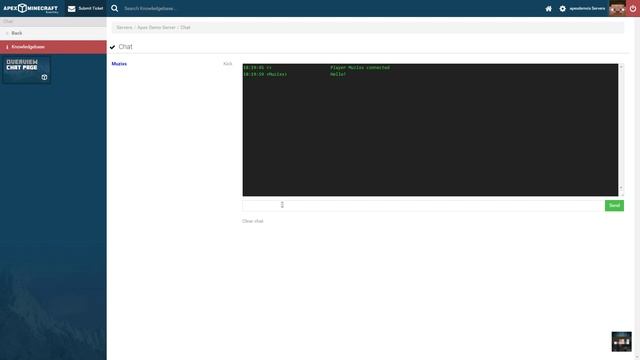Open the Overview Chat Page tutorial card

[x=26, y=70]
